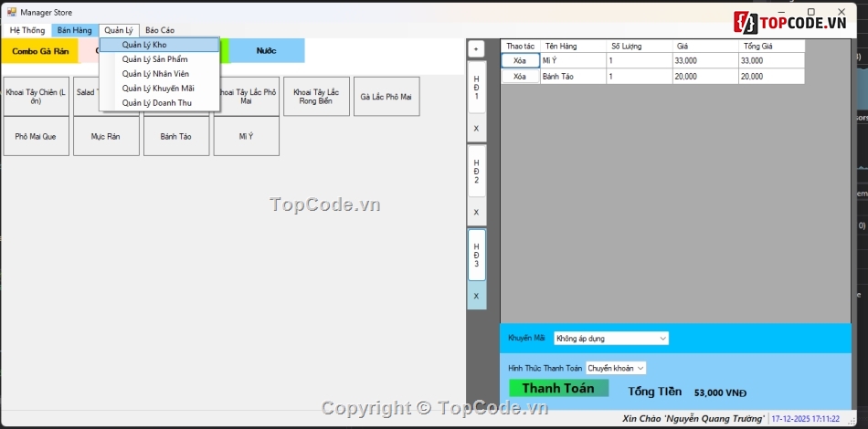Screen dimensions: 868x429
Task: Click the 33,000 price cell under Giá
Action: pos(705,61)
